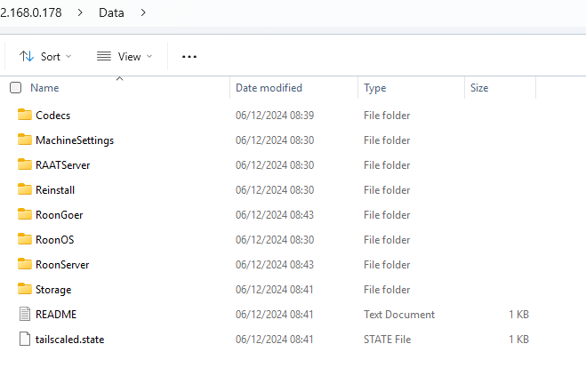Sort by the Name column header
Viewport: 586px width, 392px height.
(x=44, y=88)
